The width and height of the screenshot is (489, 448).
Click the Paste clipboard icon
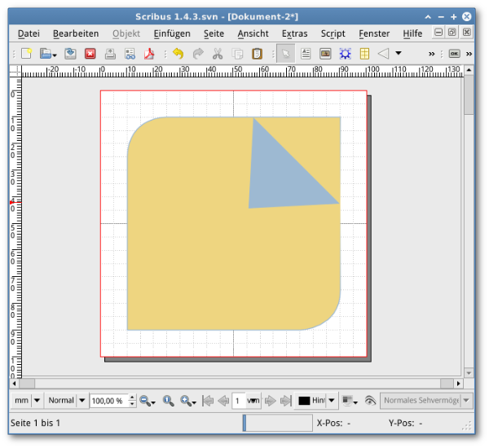257,54
